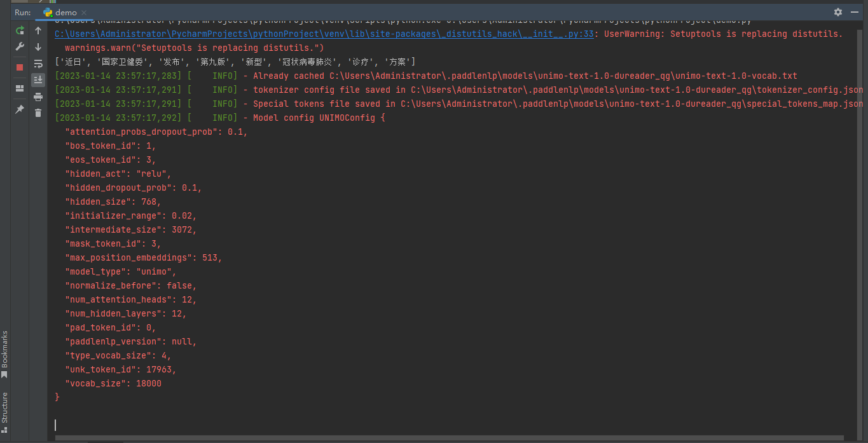Click the Down the Stack Trace arrow
The image size is (868, 443).
[x=38, y=47]
